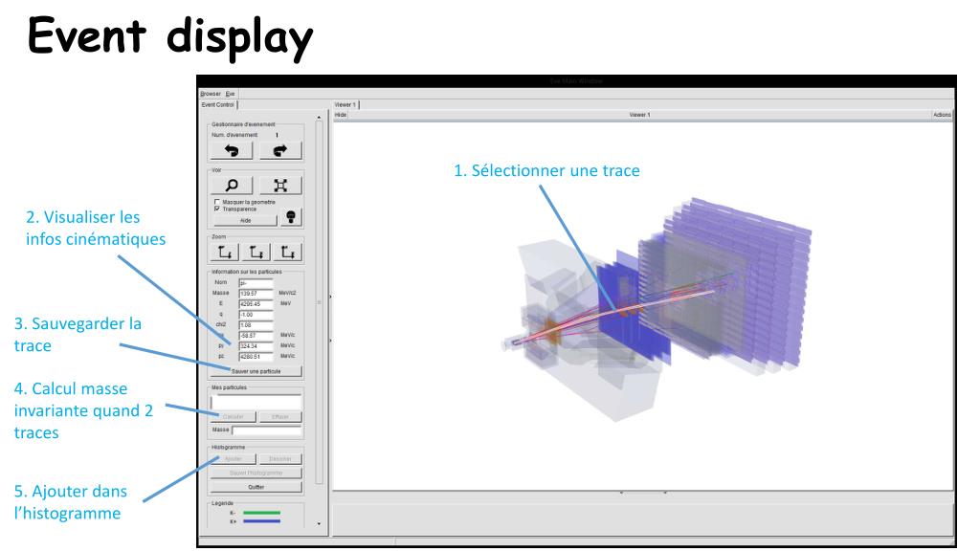
Task: Click the py field showing 324.34
Action: (x=256, y=346)
